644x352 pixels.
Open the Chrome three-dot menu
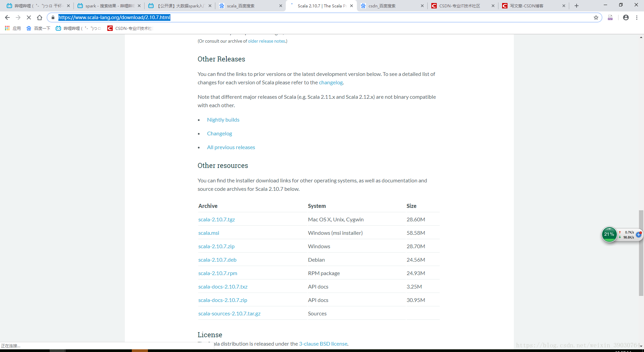637,17
